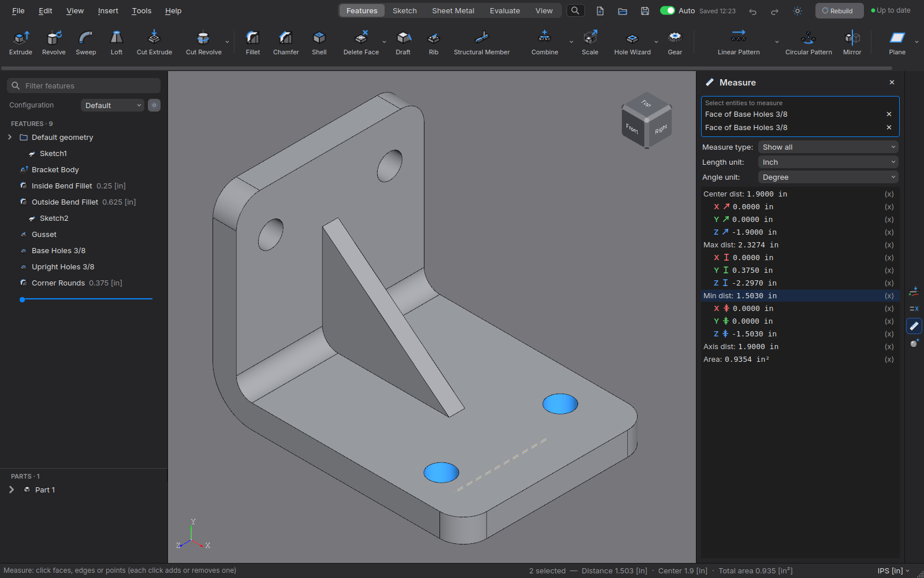Image resolution: width=924 pixels, height=578 pixels.
Task: Select the Corner Rounds feature
Action: point(70,283)
